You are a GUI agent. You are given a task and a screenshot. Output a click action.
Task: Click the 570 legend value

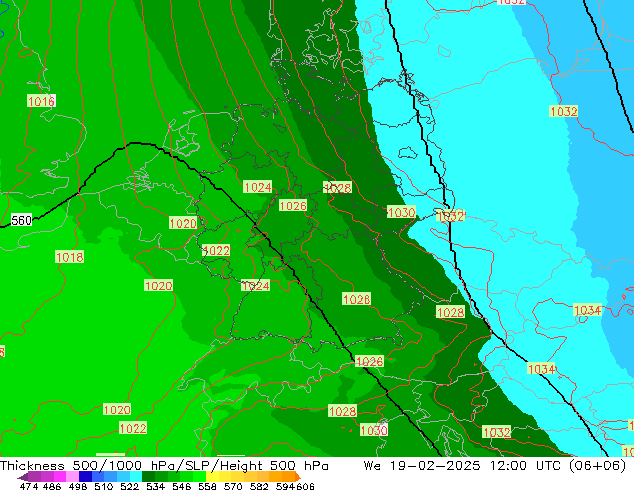(233, 486)
